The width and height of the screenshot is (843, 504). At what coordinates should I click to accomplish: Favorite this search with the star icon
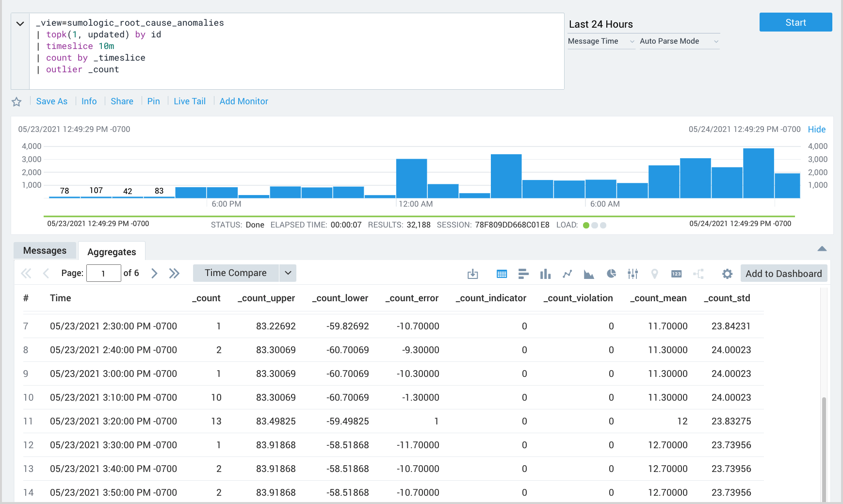click(16, 101)
